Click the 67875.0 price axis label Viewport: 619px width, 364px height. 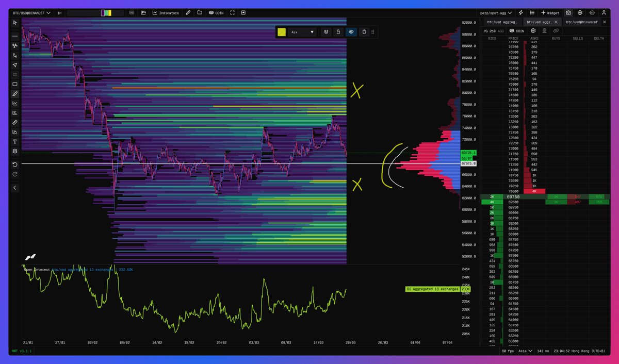pos(468,163)
